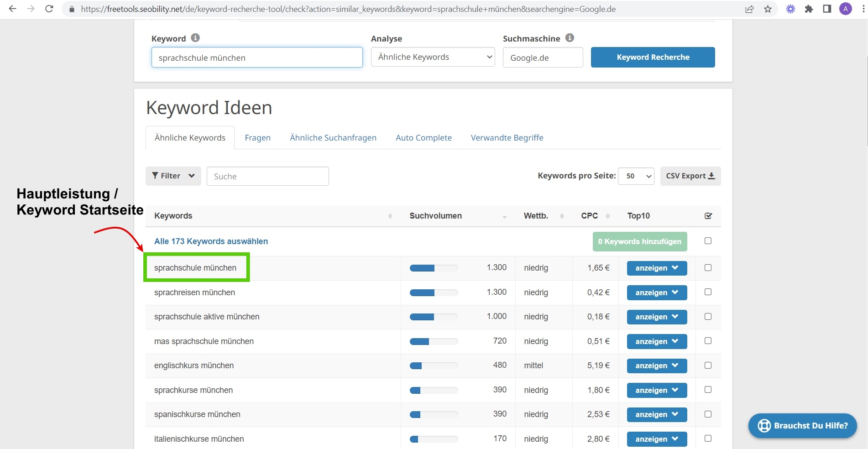
Task: Tick the checkbox for sprachschule münchen row
Action: tap(708, 268)
